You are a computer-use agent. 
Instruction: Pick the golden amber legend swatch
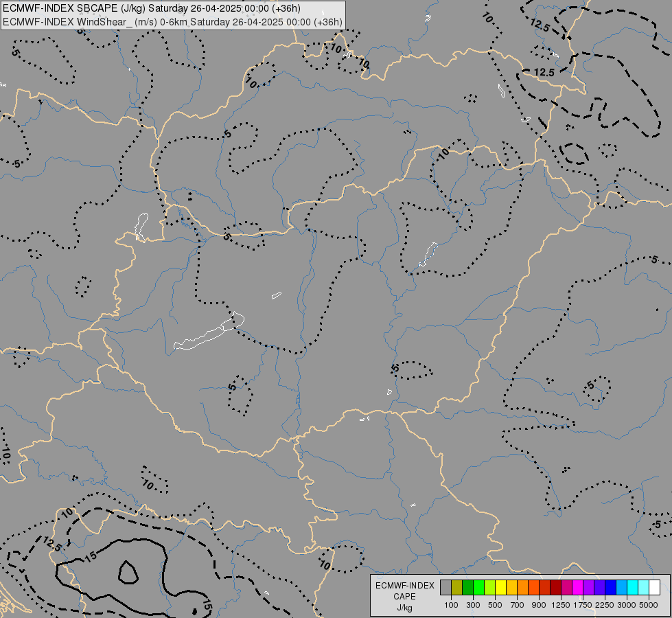click(x=511, y=588)
